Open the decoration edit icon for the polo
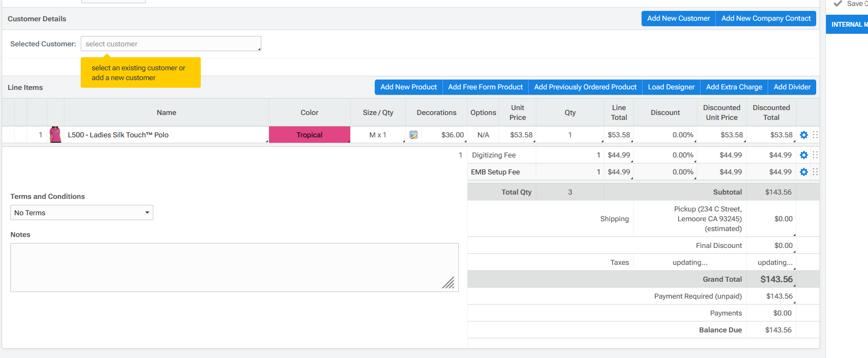The height and width of the screenshot is (358, 868). (x=414, y=135)
